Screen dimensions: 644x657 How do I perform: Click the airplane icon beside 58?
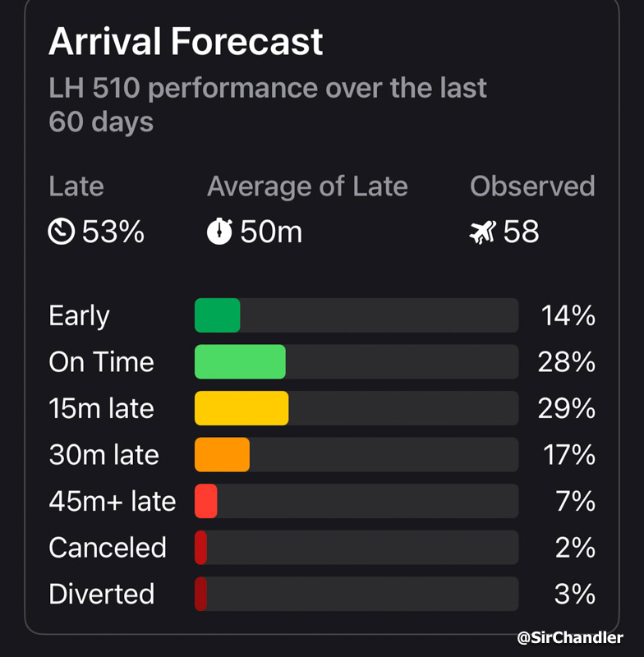click(482, 232)
